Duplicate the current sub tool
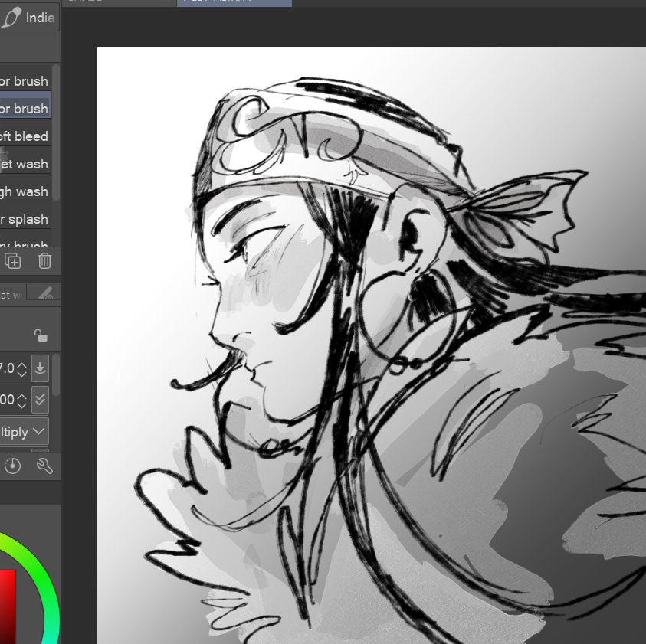 tap(12, 260)
